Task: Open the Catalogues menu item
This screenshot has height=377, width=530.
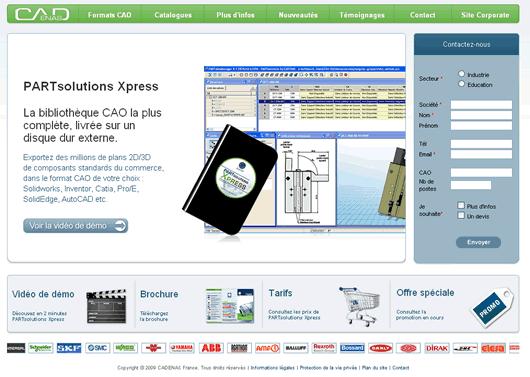Action: pyautogui.click(x=173, y=15)
